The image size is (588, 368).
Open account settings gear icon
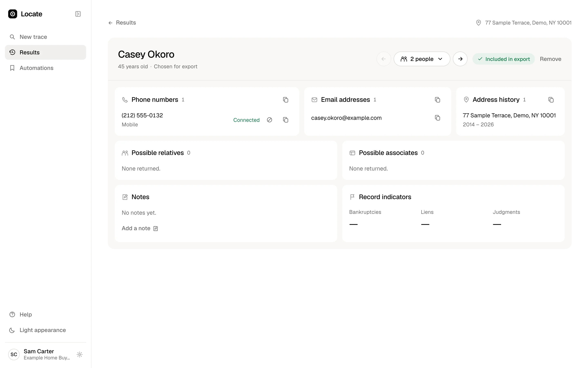pyautogui.click(x=80, y=354)
